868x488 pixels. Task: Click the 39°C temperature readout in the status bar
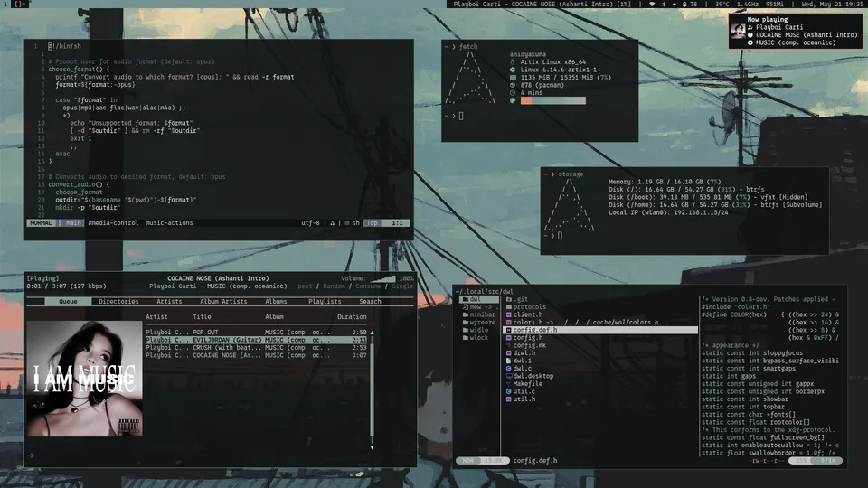coord(722,4)
